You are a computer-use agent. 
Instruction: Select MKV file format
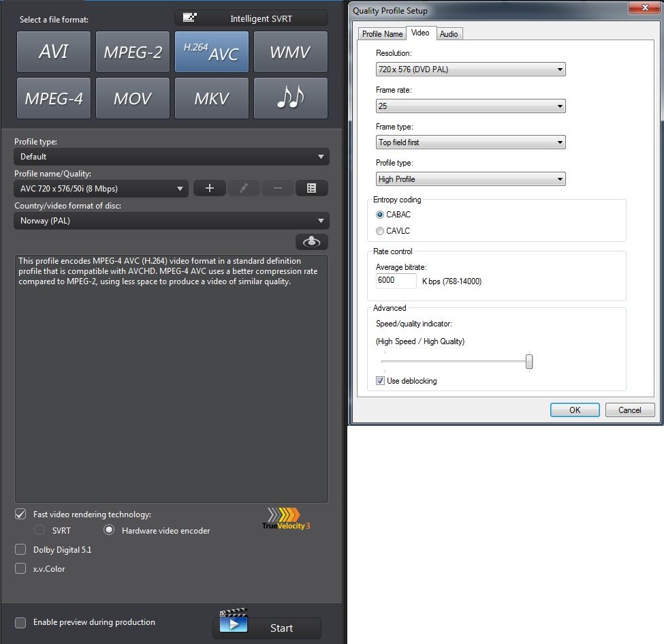212,98
